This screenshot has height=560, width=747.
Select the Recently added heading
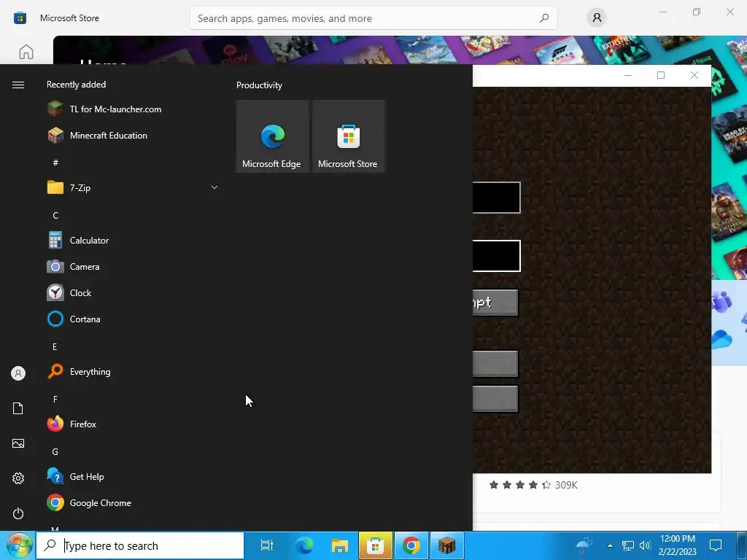click(76, 85)
